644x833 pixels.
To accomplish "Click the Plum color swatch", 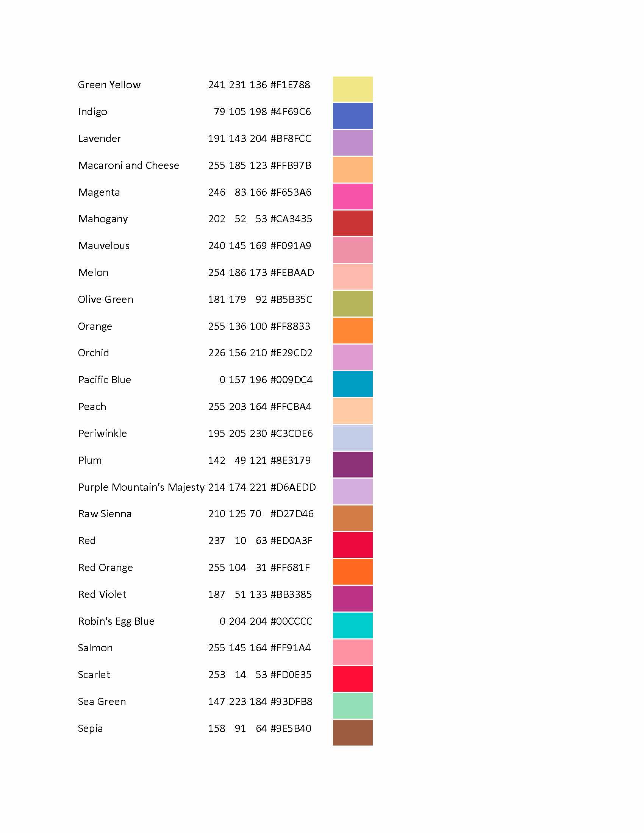I will tap(353, 464).
